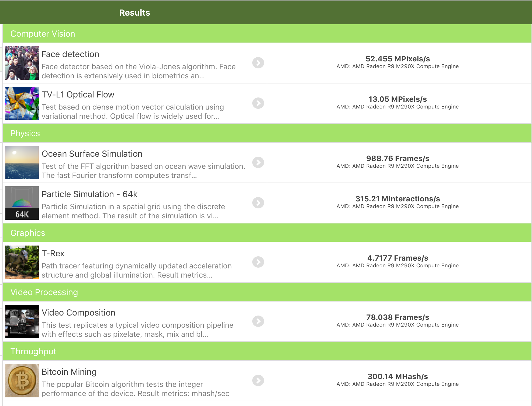The image size is (532, 406).
Task: Click the Video Composition thumbnail icon
Action: click(x=22, y=321)
